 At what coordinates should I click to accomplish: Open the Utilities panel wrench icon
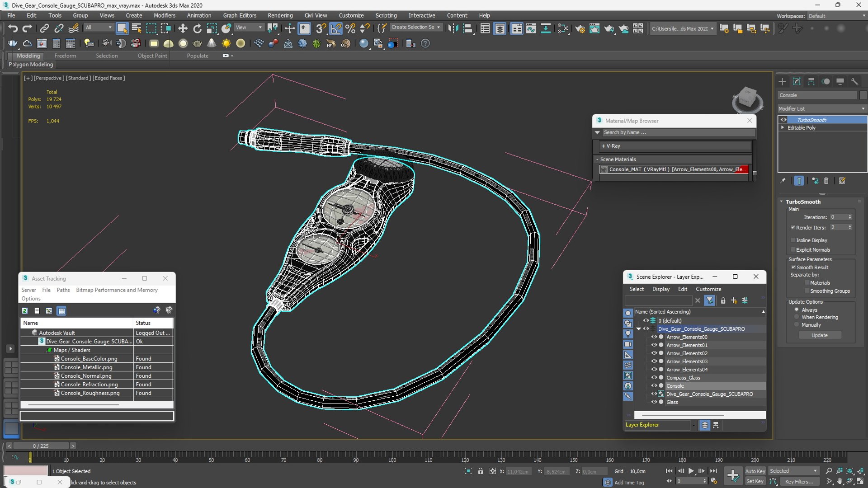click(x=854, y=81)
